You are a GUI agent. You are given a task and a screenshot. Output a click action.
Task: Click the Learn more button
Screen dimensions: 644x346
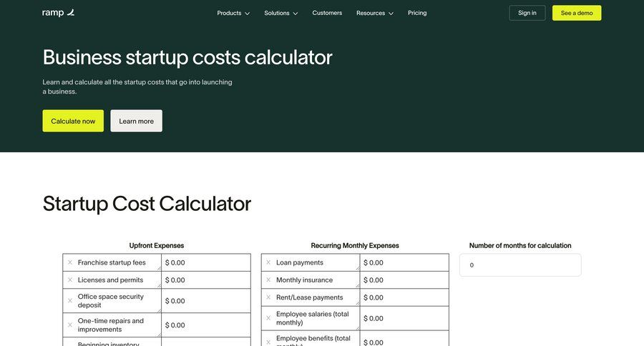coord(136,121)
